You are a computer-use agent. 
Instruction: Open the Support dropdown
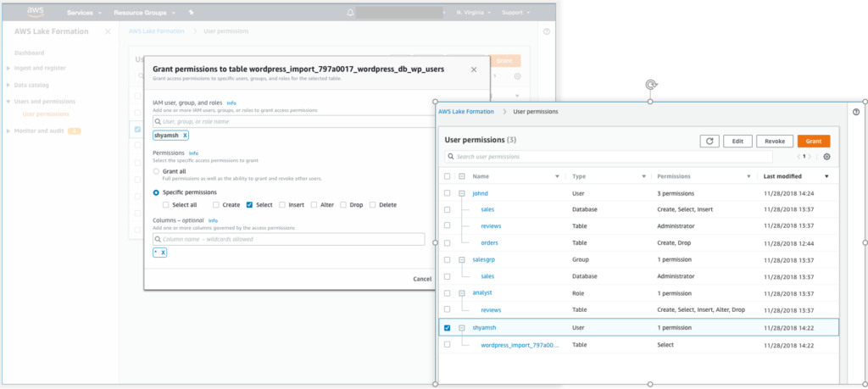(x=516, y=12)
